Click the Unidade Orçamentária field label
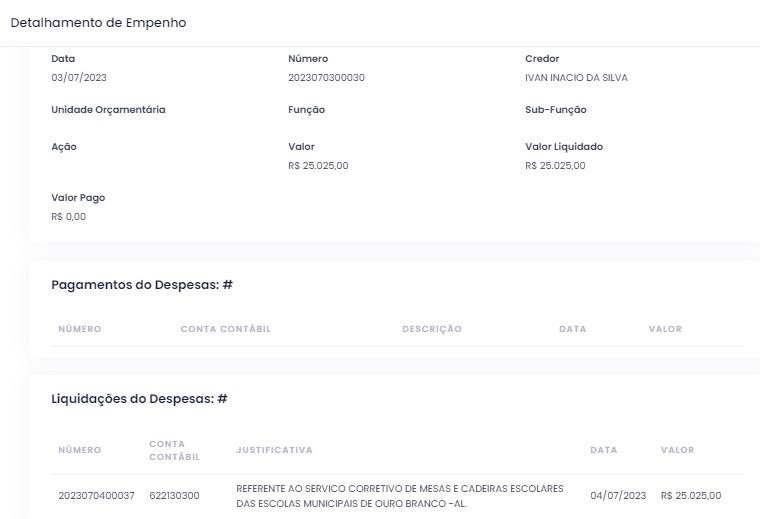The height and width of the screenshot is (519, 760). coord(108,110)
